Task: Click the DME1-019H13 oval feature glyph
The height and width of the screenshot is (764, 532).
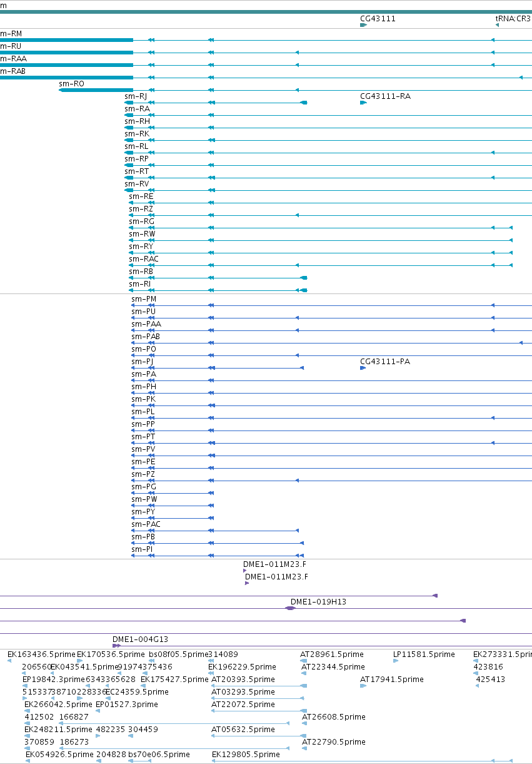Action: coord(290,608)
